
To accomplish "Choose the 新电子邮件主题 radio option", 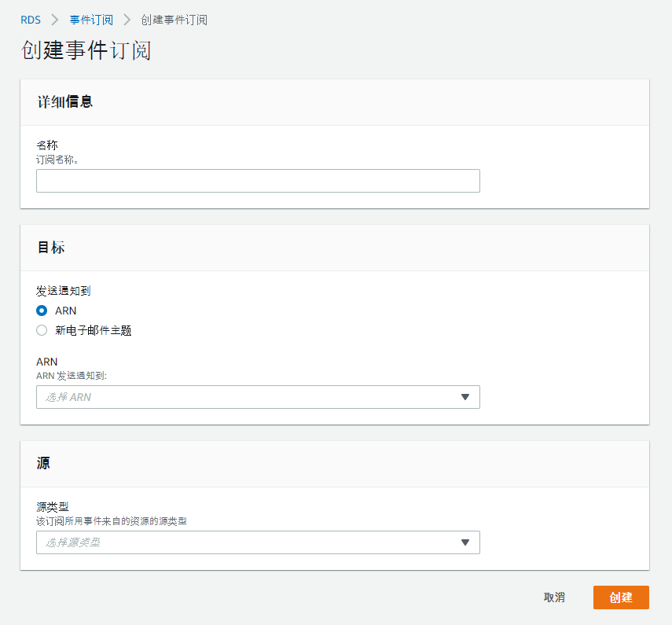I will point(42,330).
